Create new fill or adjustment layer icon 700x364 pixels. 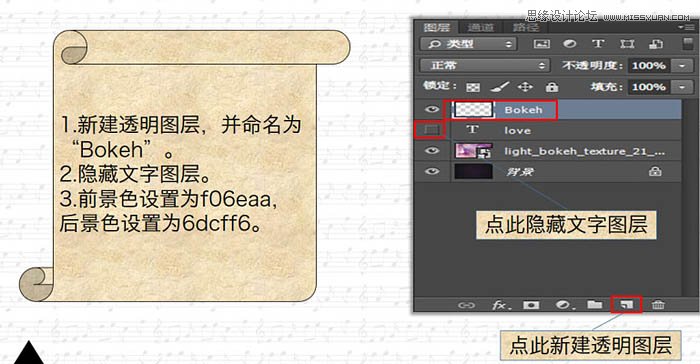pos(564,305)
